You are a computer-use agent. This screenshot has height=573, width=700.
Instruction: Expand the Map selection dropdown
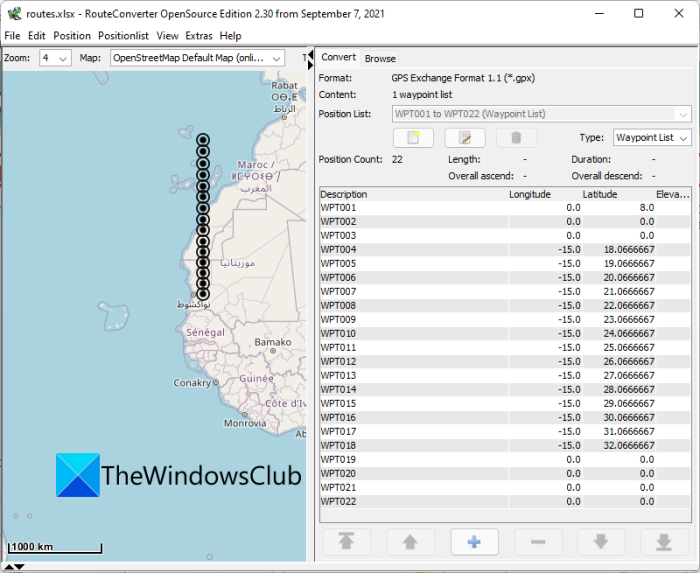(197, 58)
